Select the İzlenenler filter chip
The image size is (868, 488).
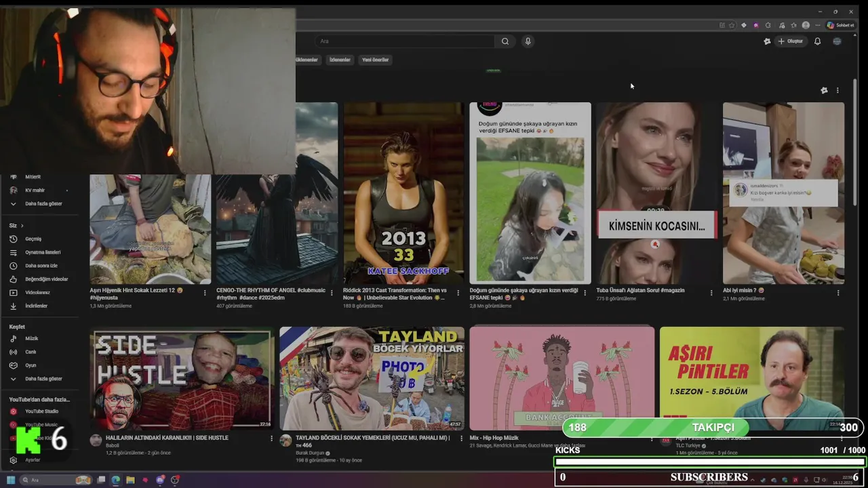pyautogui.click(x=340, y=60)
